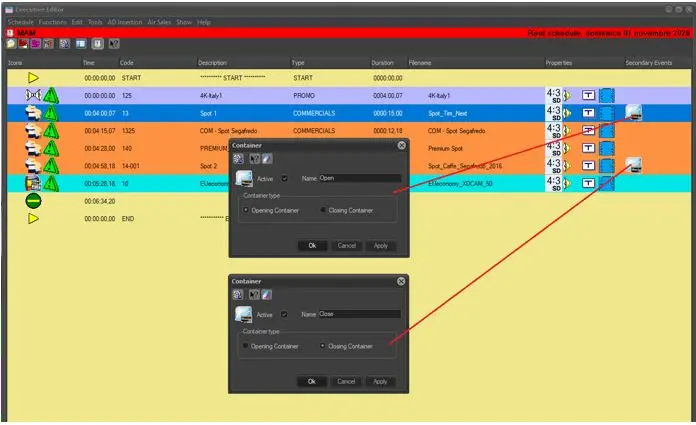This screenshot has width=696, height=425.
Task: Click the subtitle T icon on Premium Spot row
Action: 589,148
